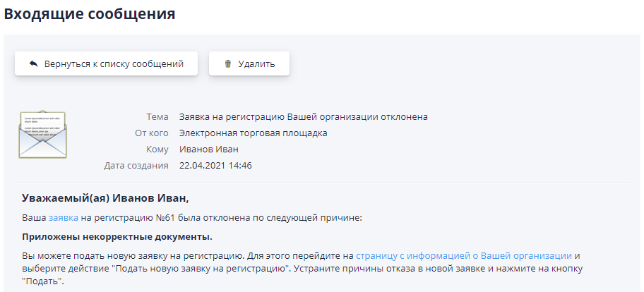Viewport: 644px width, 292px height.
Task: Click the Дата создания label
Action: [x=136, y=165]
